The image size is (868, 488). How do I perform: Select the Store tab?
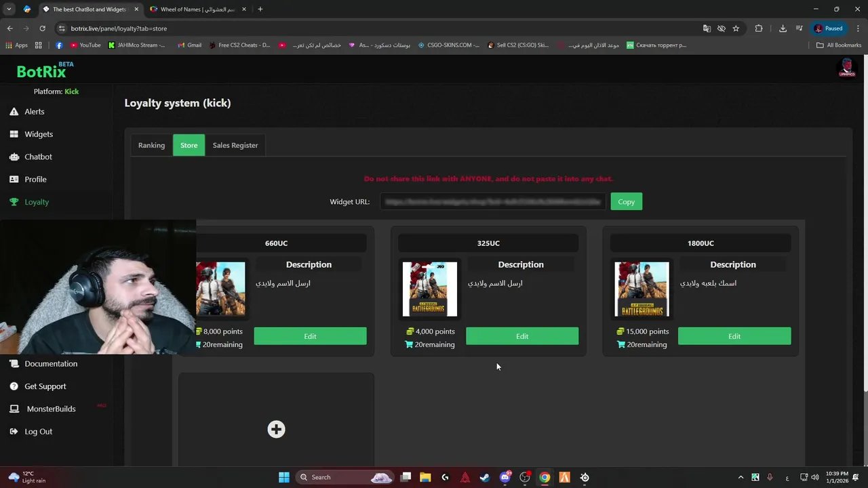tap(189, 145)
